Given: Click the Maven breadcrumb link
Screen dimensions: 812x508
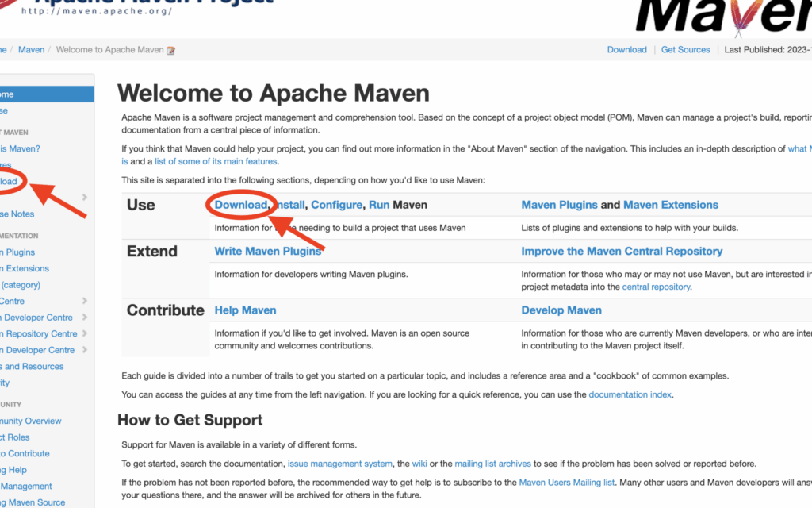Looking at the screenshot, I should 32,49.
